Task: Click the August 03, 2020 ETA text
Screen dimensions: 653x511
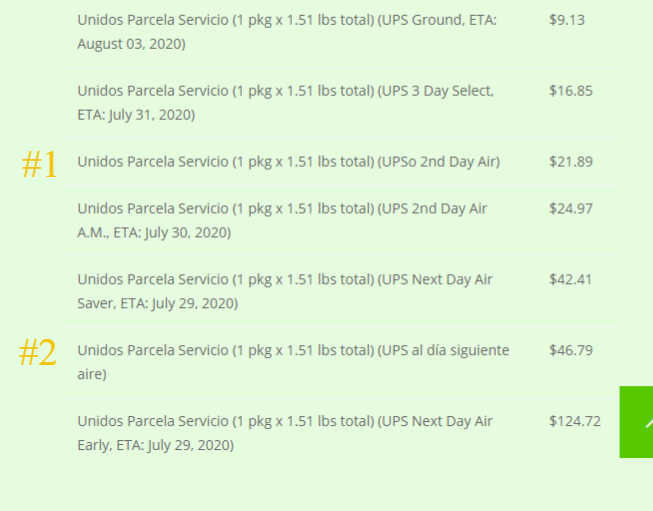Action: tap(132, 44)
